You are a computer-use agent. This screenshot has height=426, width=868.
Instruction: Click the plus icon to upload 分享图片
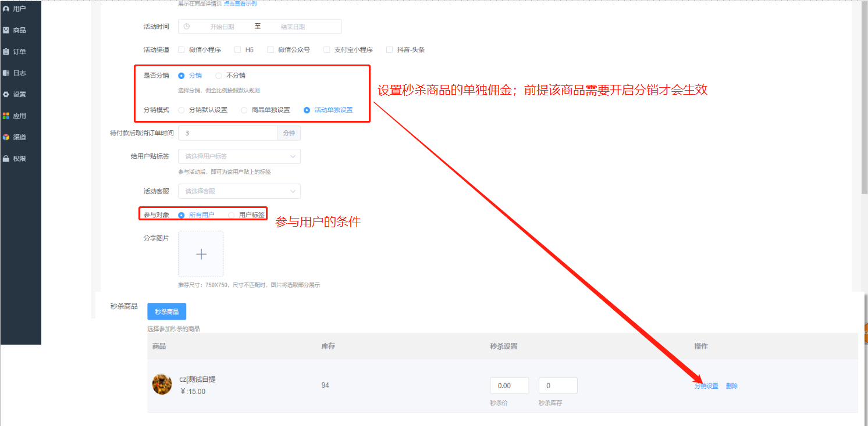click(x=201, y=254)
